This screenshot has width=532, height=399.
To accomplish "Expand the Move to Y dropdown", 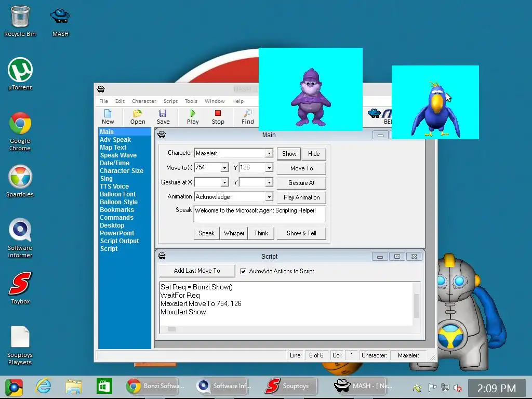I will 269,168.
